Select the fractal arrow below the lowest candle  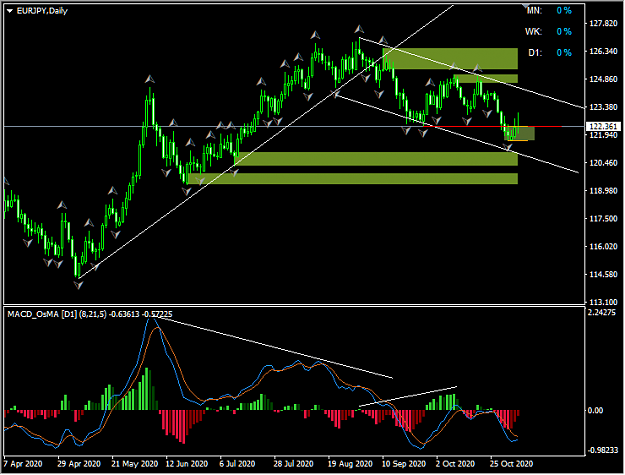click(x=79, y=285)
